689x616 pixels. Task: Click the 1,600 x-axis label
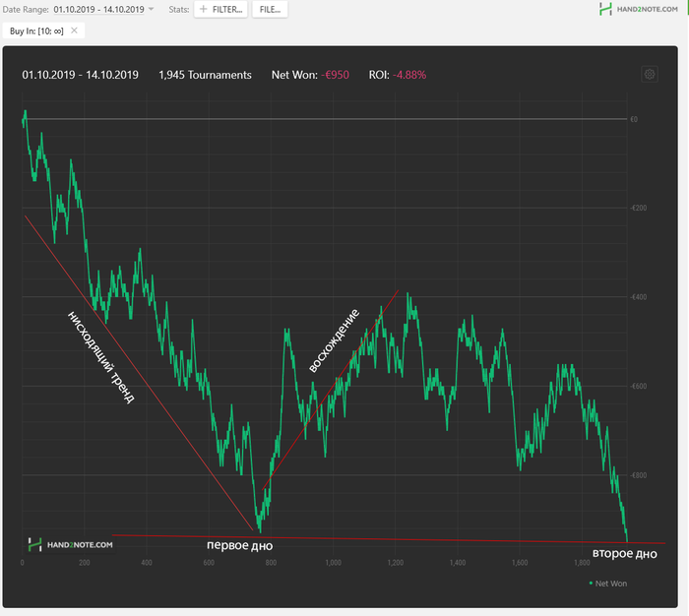520,563
